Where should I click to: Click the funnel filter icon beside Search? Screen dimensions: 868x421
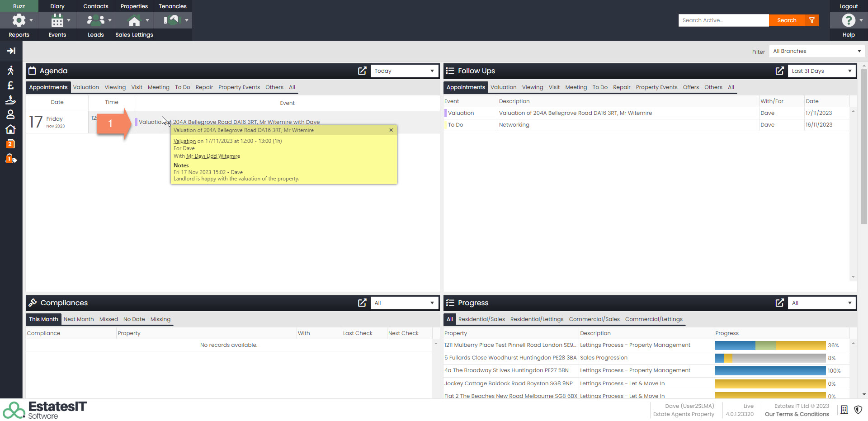coord(812,20)
